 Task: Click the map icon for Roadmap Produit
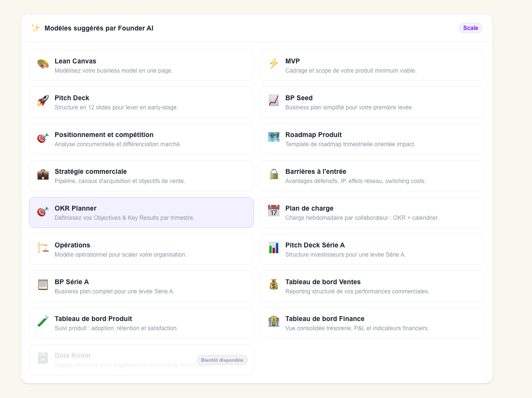click(274, 137)
